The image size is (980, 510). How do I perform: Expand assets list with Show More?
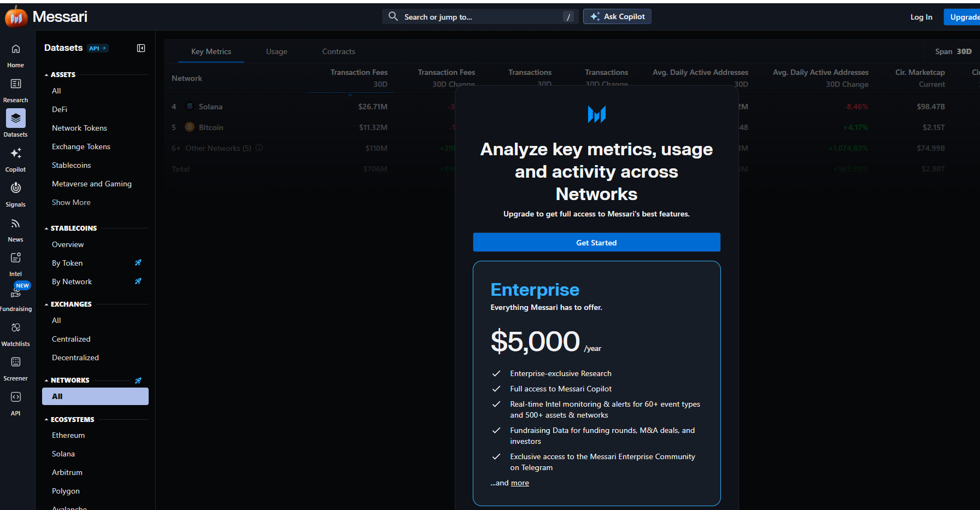(71, 202)
